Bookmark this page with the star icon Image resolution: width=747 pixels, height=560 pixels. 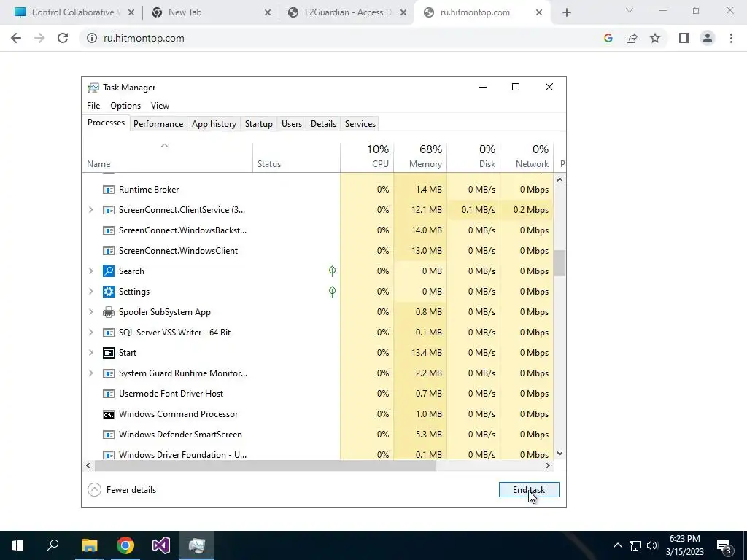655,38
